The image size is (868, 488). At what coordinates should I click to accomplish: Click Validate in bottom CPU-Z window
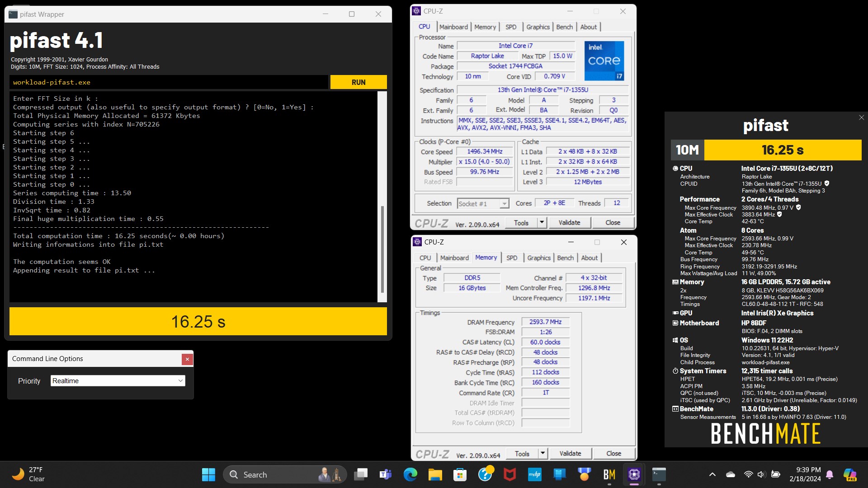click(570, 454)
